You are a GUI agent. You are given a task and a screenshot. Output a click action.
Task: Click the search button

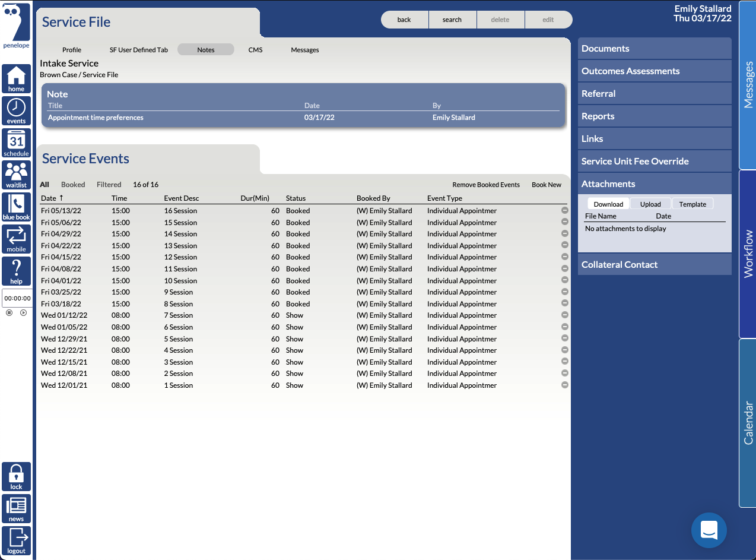click(452, 20)
